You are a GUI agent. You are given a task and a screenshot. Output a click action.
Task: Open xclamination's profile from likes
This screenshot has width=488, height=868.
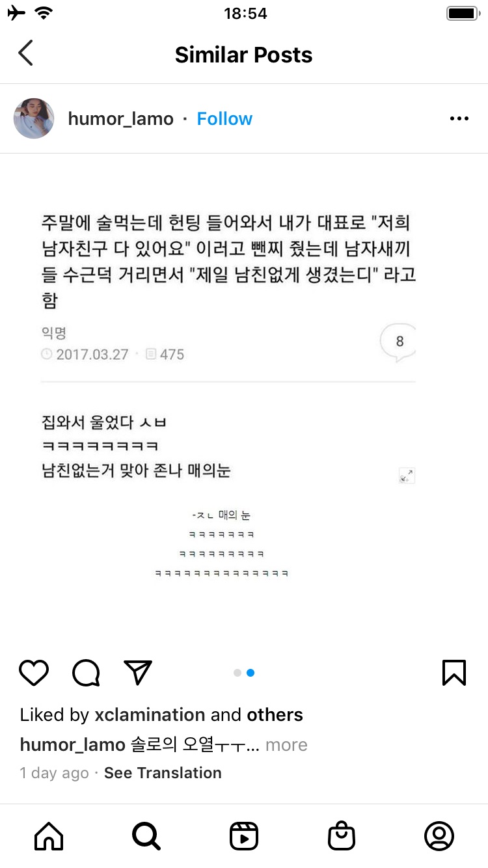point(150,715)
